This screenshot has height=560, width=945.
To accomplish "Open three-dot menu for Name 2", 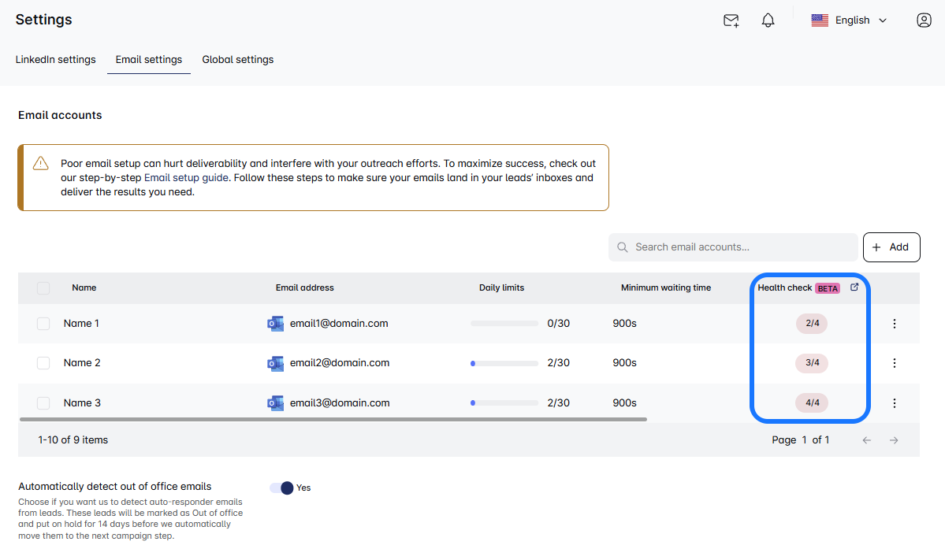I will 894,363.
